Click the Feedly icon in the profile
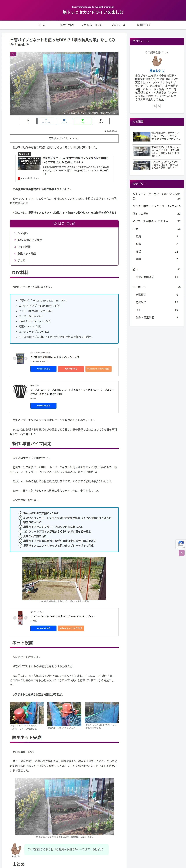Screen dimensions: 186x868 click(155, 106)
